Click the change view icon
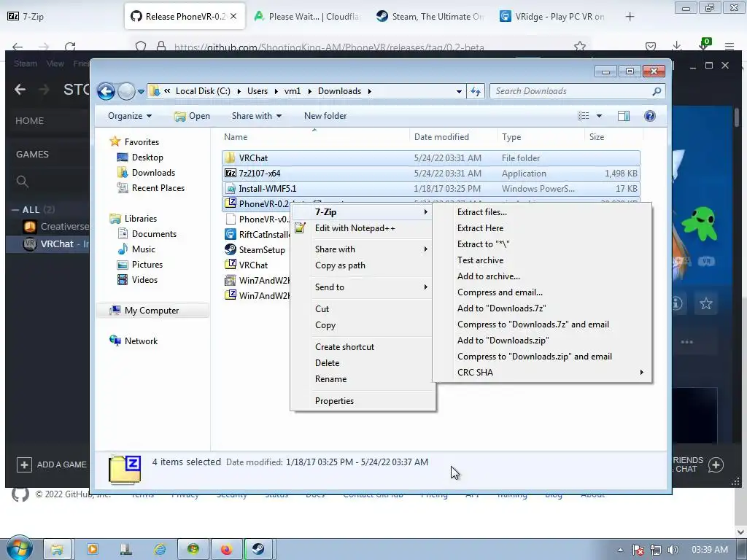The height and width of the screenshot is (560, 747). 583,116
